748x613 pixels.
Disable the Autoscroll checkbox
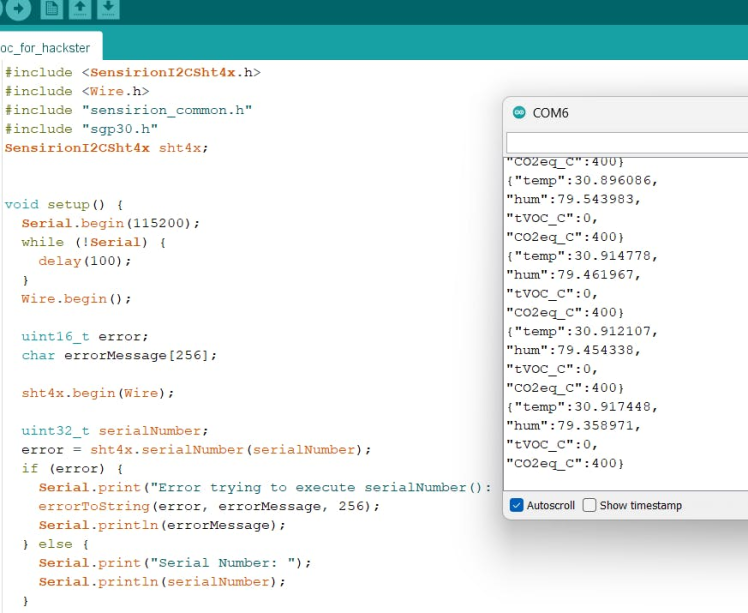coord(516,505)
